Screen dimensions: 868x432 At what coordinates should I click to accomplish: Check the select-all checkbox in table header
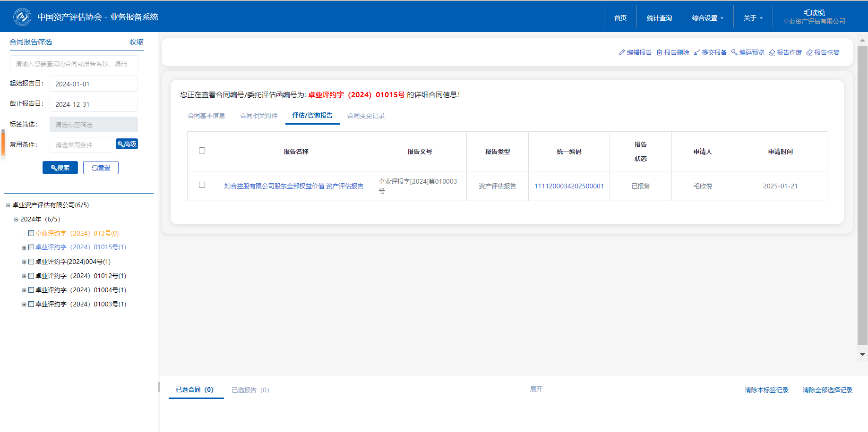202,151
